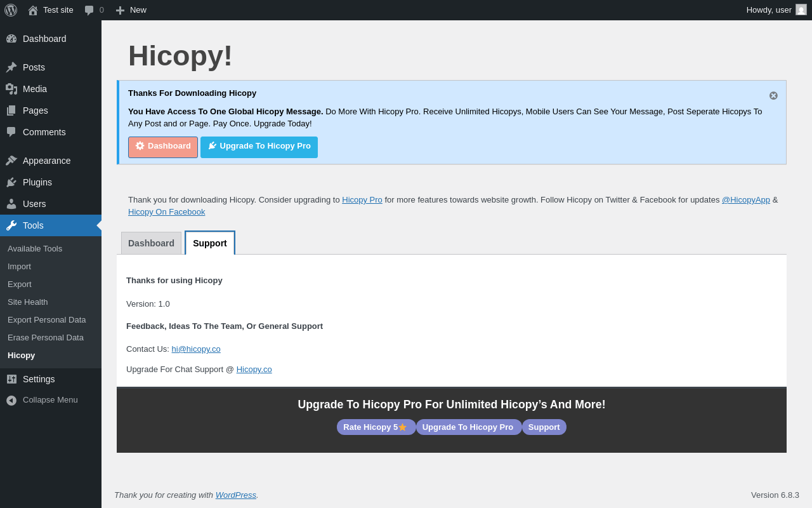Click the Hicopy! page title
812x508 pixels.
tap(180, 55)
